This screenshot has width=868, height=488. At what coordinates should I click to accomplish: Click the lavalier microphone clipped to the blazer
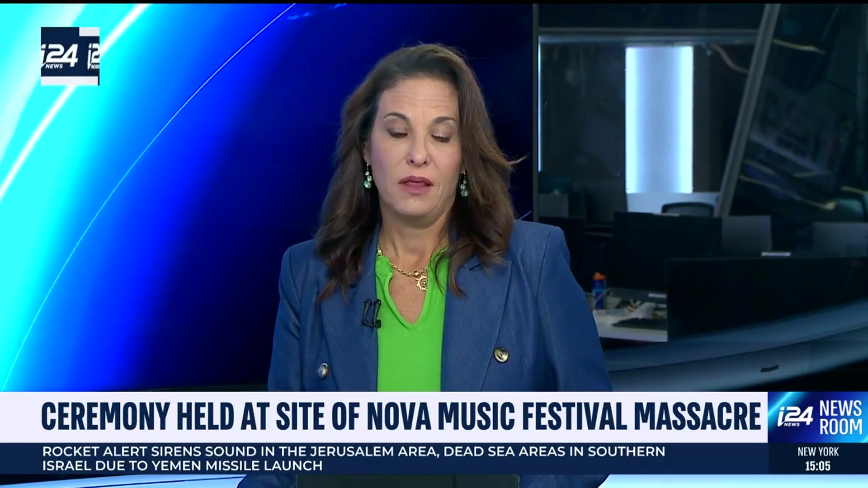point(372,313)
